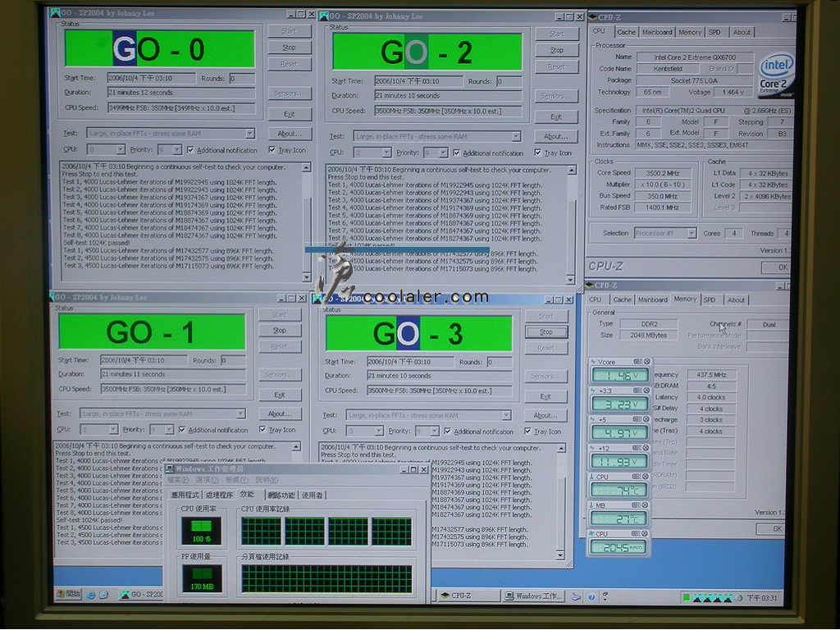Open Priority dropdown in GO-3 window

pyautogui.click(x=434, y=431)
